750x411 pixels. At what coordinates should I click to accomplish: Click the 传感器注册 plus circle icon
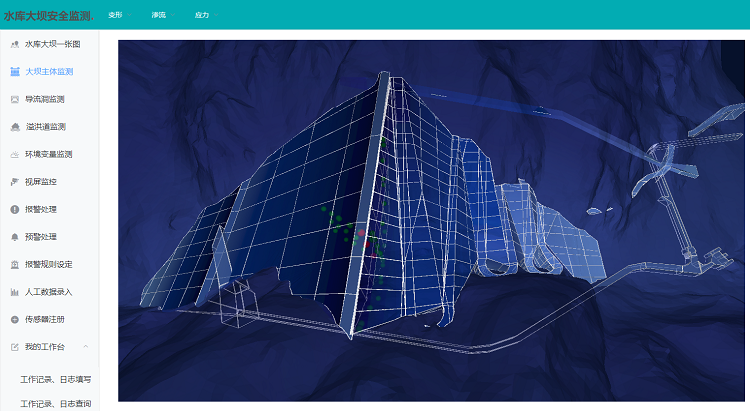14,319
